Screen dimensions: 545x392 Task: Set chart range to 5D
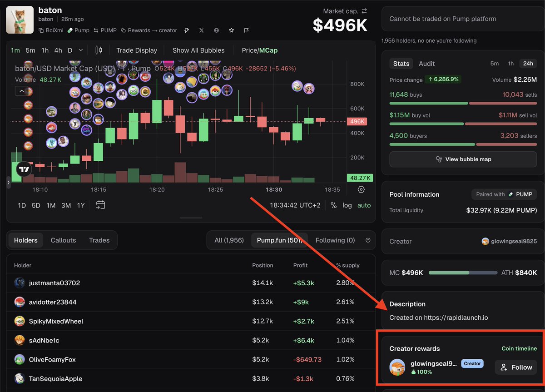tap(36, 205)
